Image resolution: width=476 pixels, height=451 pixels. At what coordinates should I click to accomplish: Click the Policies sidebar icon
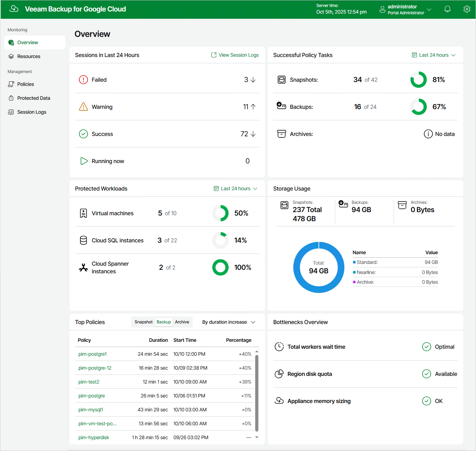click(11, 84)
